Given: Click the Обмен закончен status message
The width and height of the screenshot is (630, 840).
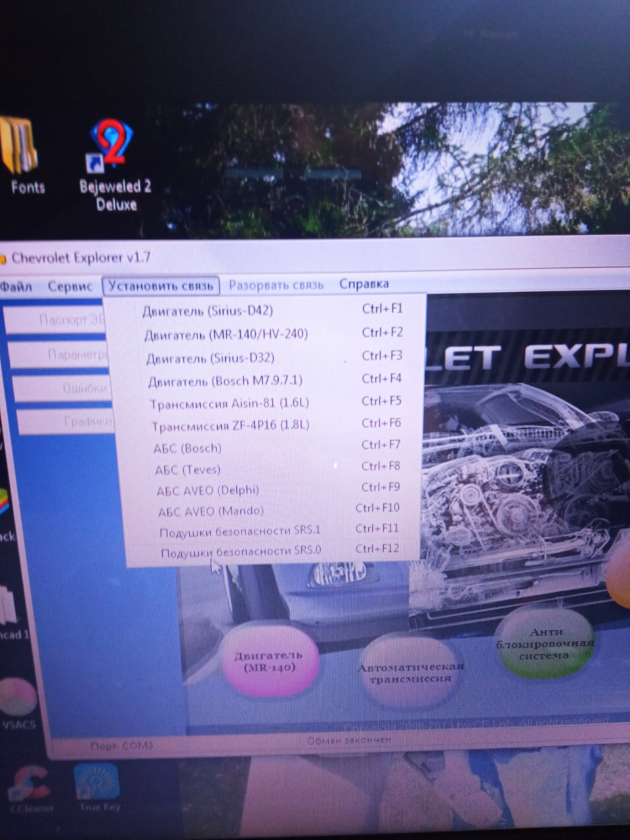Looking at the screenshot, I should tap(348, 740).
